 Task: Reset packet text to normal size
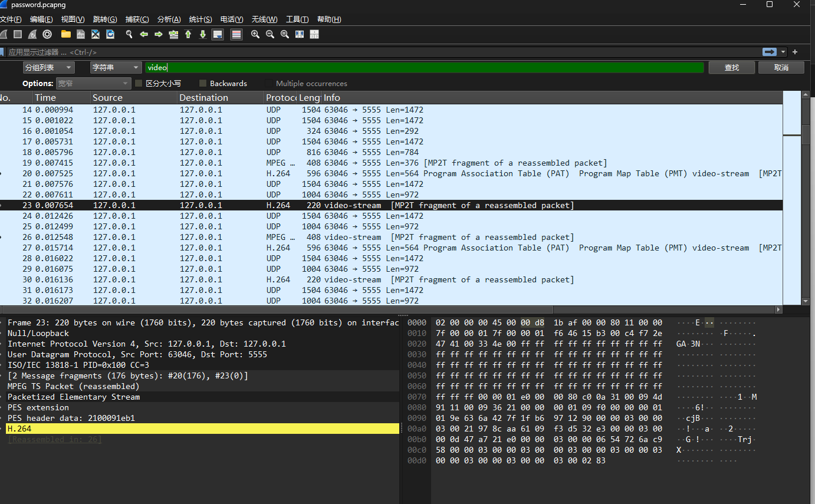[x=285, y=34]
